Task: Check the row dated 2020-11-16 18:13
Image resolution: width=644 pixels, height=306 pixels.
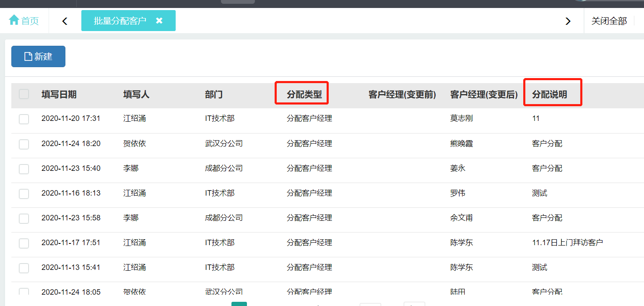Action: pos(24,194)
